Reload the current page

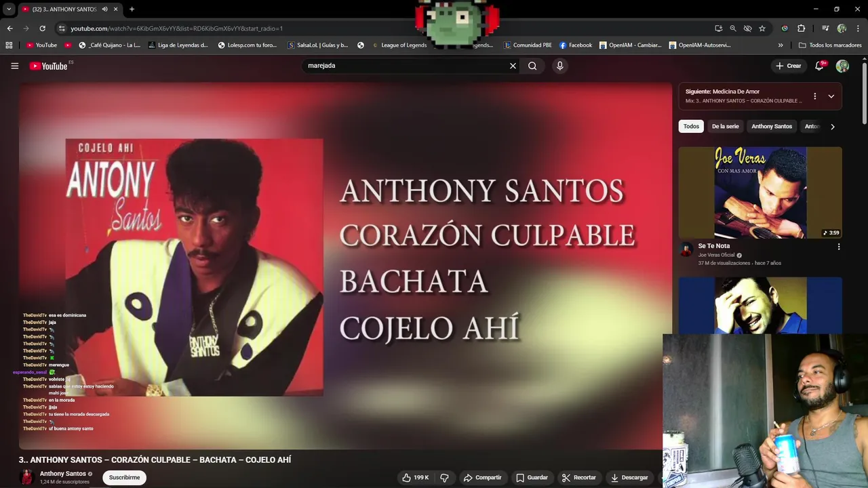(x=42, y=28)
